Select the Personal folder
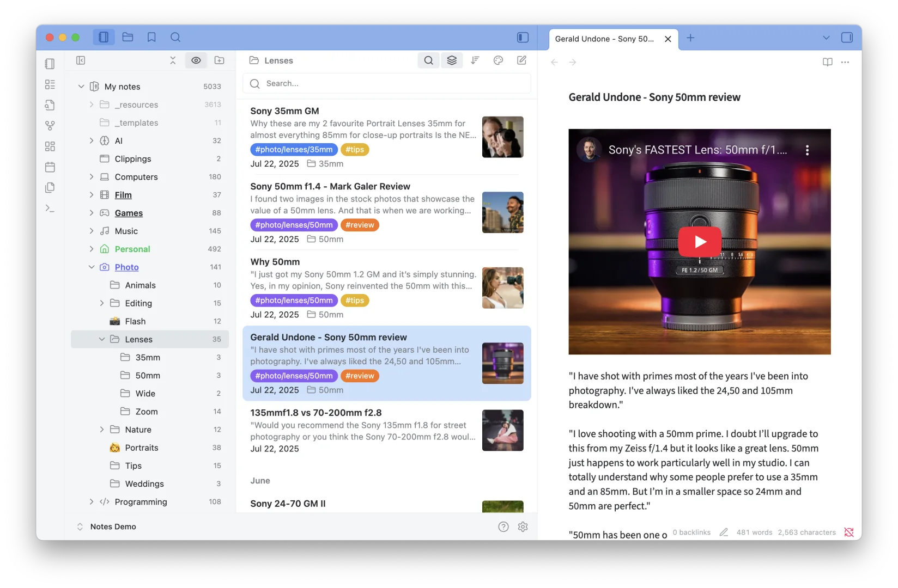The width and height of the screenshot is (898, 588). tap(150, 249)
